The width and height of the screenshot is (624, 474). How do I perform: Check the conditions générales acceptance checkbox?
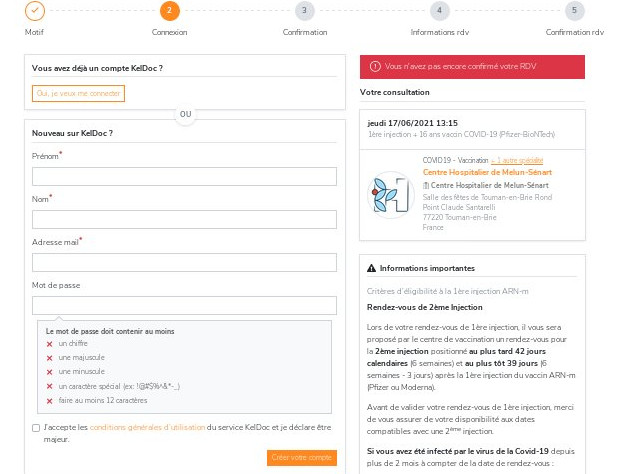point(36,428)
